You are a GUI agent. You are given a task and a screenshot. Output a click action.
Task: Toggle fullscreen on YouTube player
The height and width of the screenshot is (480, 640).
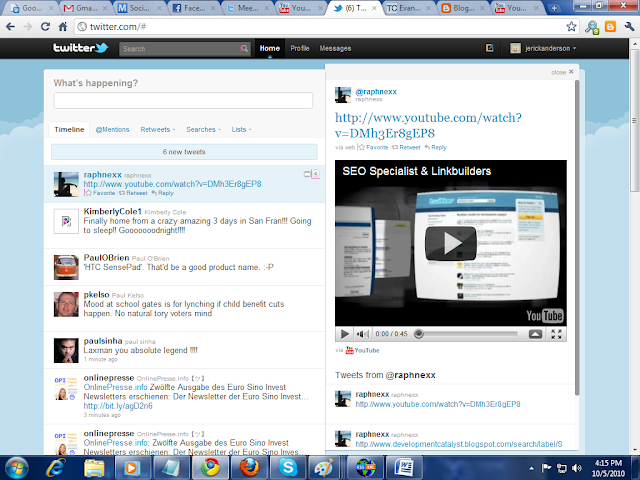[556, 334]
